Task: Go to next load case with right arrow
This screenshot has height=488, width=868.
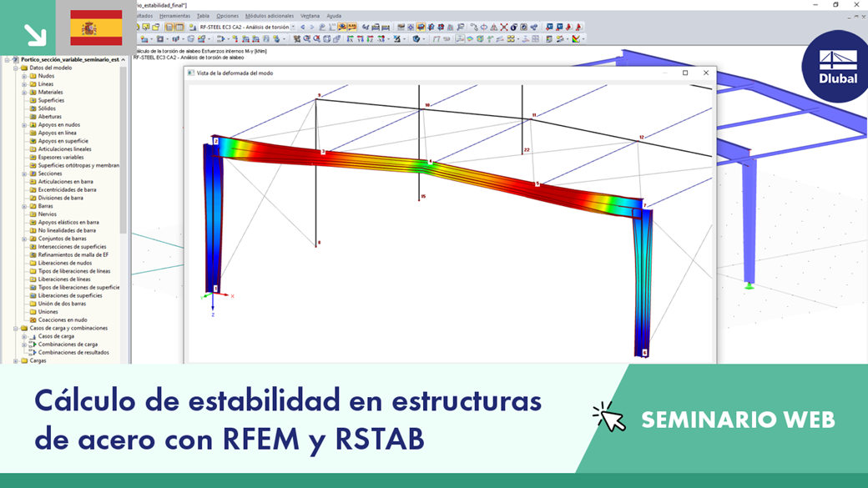Action: pyautogui.click(x=312, y=27)
